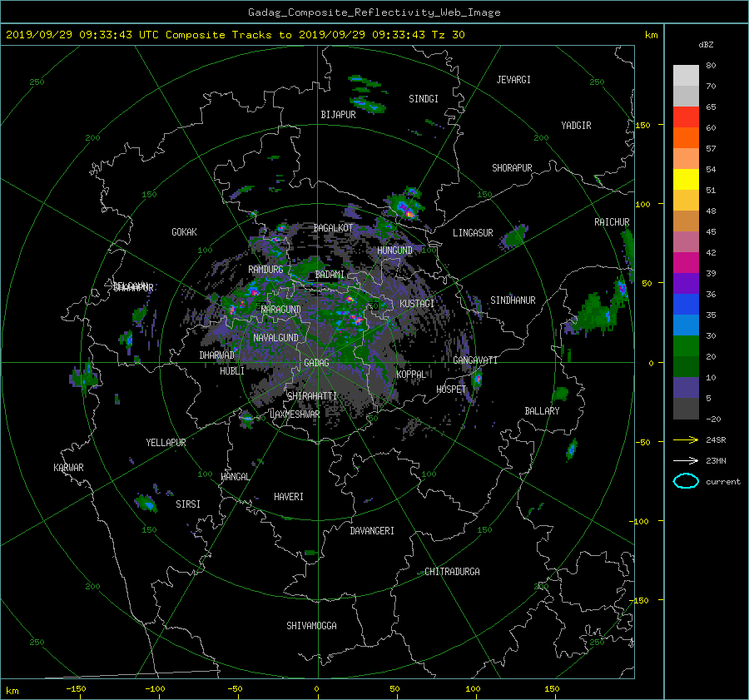Select the topmost light gray 70-80 dBZ swatch
Viewport: 749px width, 700px height.
click(686, 76)
